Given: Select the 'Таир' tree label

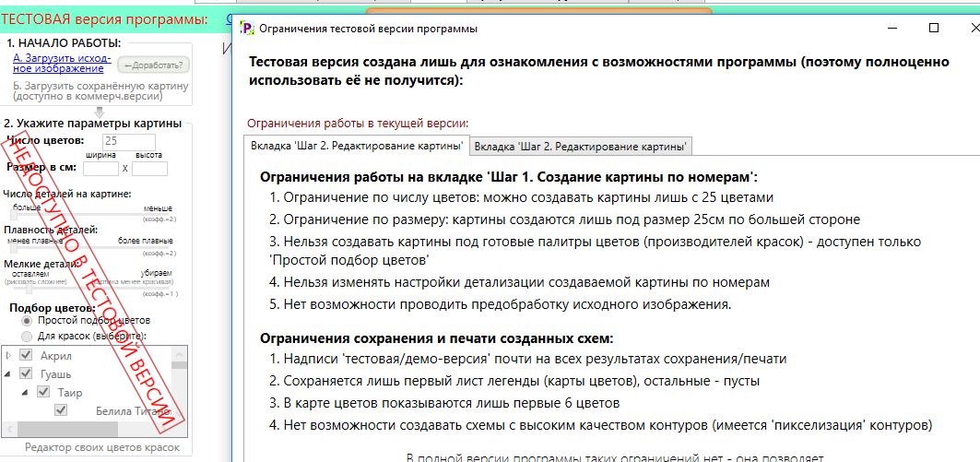Looking at the screenshot, I should coord(70,393).
